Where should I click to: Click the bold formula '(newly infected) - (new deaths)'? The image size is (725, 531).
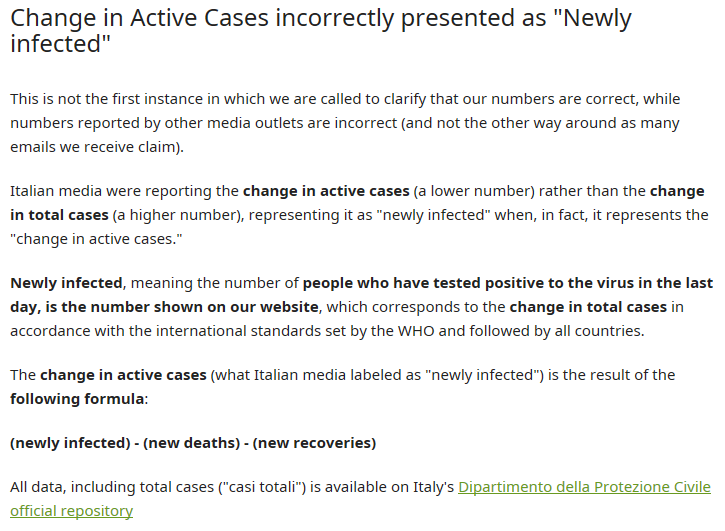(x=125, y=443)
